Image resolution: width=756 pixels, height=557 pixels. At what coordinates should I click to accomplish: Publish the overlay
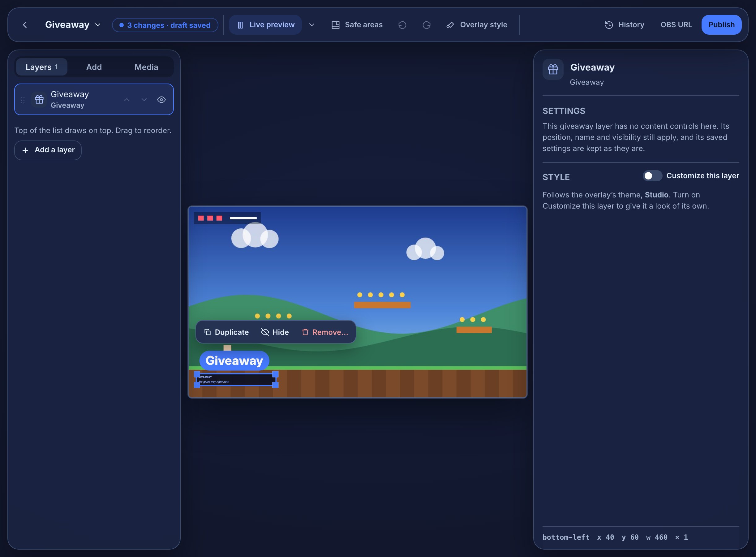[721, 25]
